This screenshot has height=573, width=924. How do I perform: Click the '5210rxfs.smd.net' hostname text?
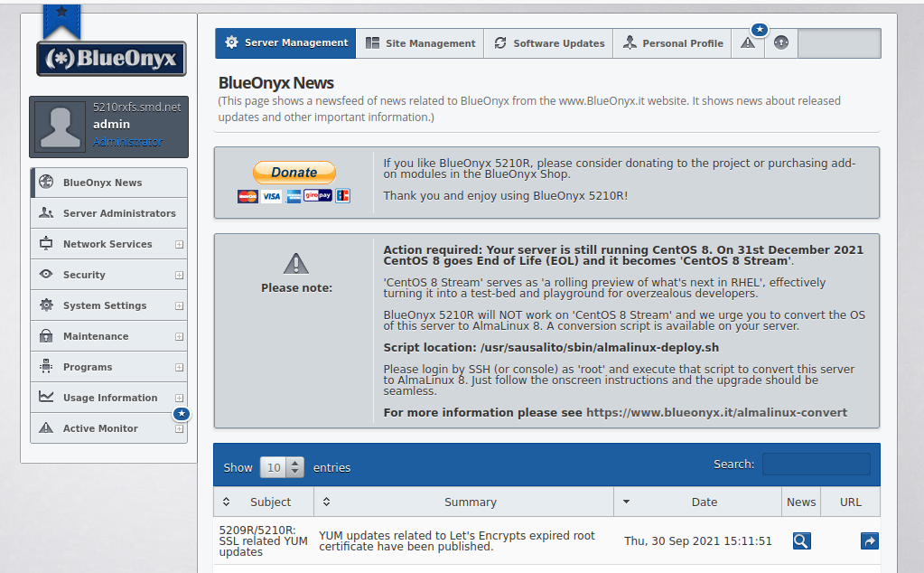point(136,108)
